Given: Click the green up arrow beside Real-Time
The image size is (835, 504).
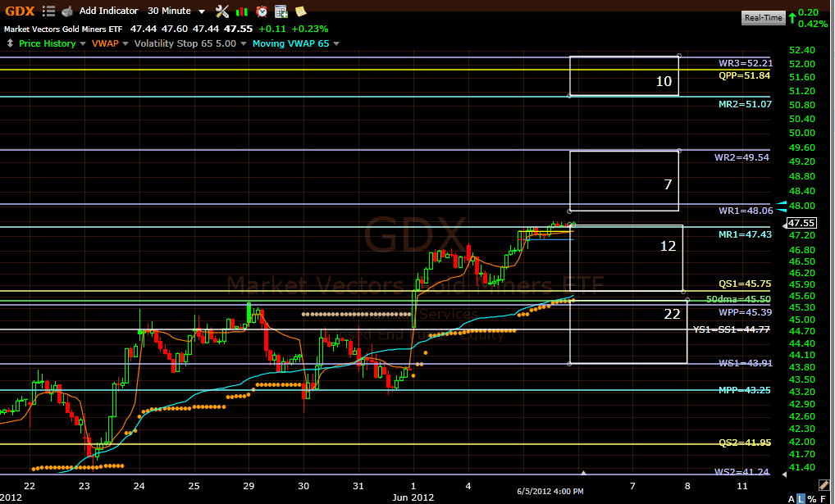Looking at the screenshot, I should click(792, 18).
